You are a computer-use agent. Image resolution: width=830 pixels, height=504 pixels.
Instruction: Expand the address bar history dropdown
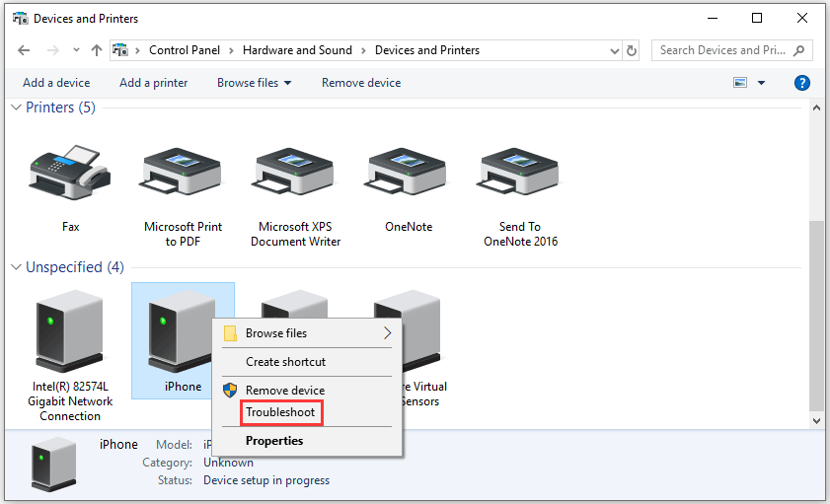coord(611,50)
